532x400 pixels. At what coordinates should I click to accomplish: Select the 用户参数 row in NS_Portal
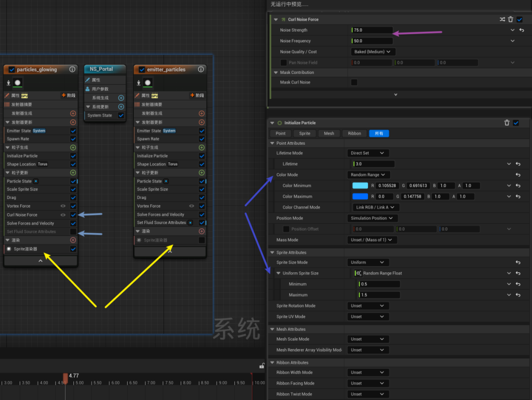tap(105, 89)
